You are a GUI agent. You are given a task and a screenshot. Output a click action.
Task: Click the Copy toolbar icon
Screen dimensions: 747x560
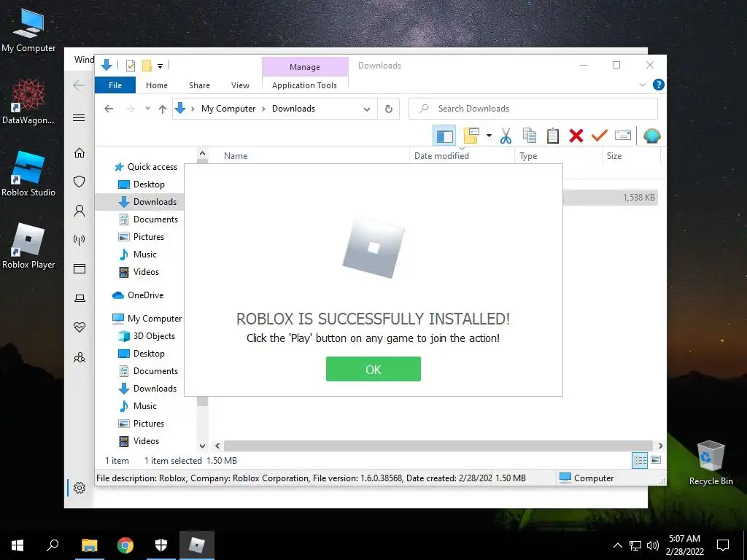530,136
